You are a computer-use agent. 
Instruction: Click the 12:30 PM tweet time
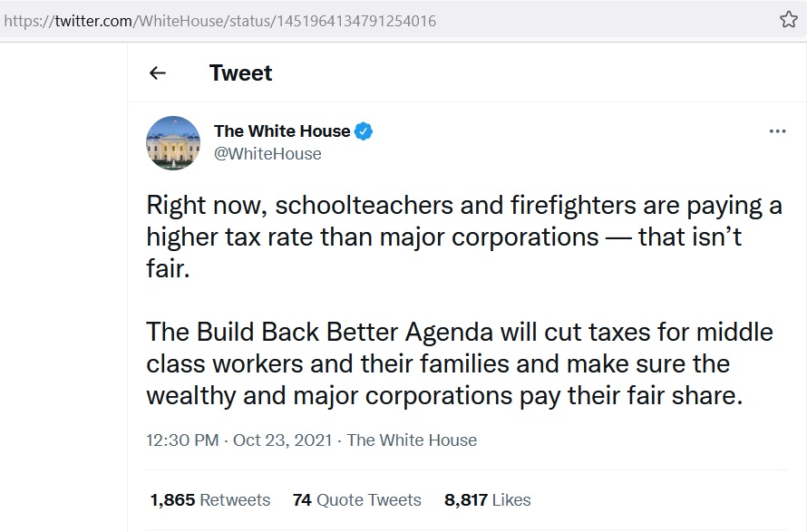click(182, 440)
